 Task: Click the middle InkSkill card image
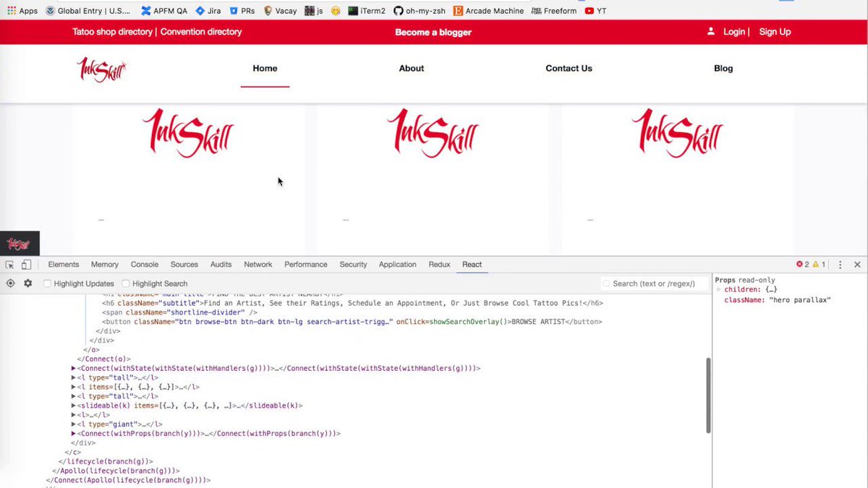tap(433, 133)
